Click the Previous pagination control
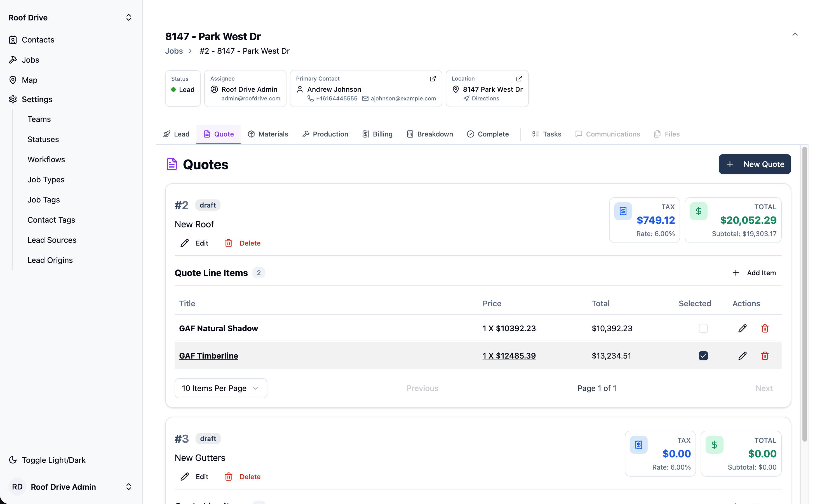 point(422,388)
